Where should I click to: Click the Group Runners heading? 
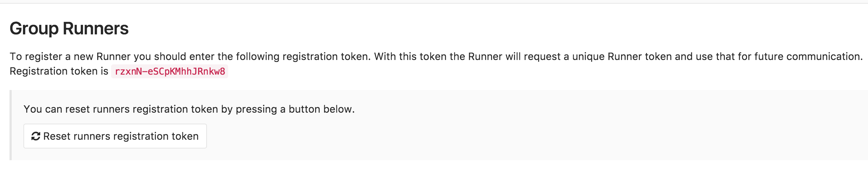[x=69, y=29]
